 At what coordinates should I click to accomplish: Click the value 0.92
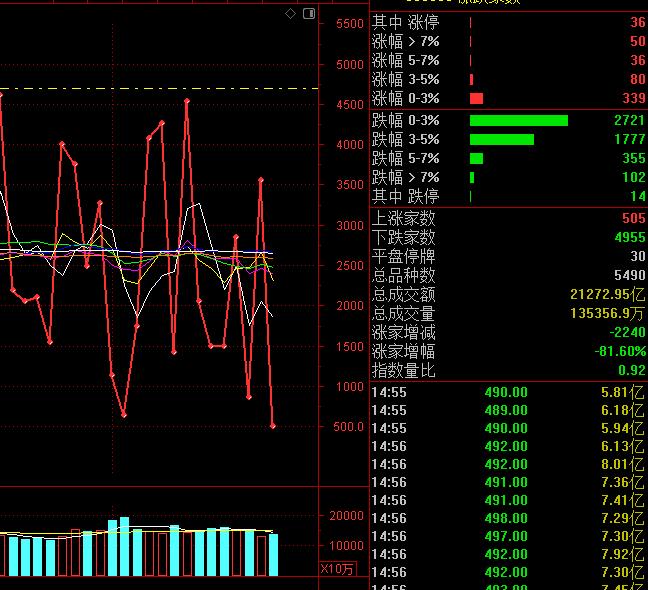point(632,370)
